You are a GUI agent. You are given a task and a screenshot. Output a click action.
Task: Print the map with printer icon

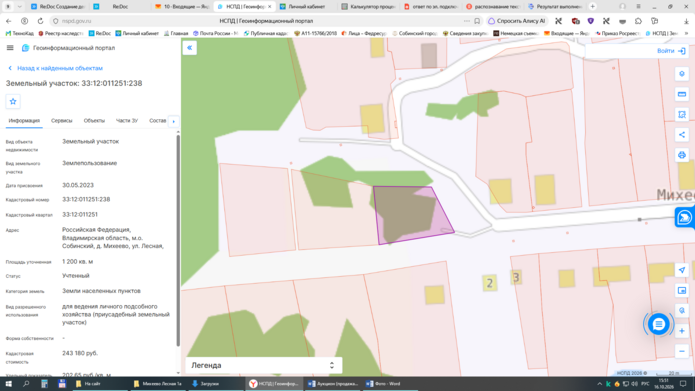point(682,155)
